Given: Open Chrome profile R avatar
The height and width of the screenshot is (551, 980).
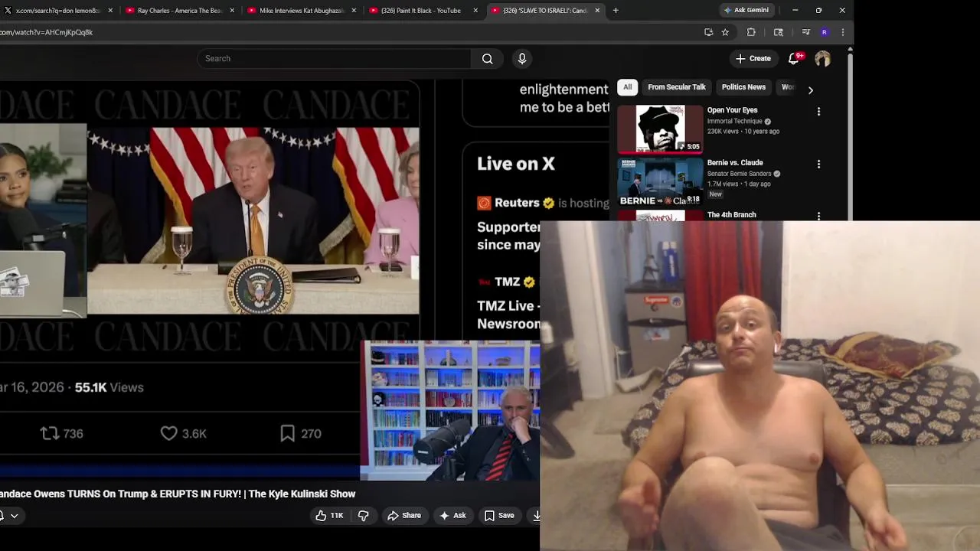Looking at the screenshot, I should (x=824, y=32).
